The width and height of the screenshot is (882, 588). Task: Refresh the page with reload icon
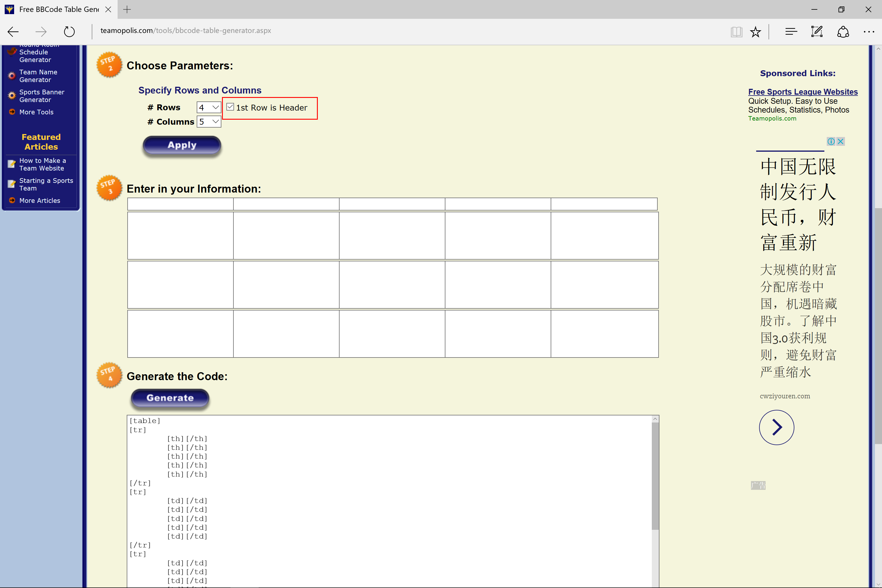(x=69, y=31)
